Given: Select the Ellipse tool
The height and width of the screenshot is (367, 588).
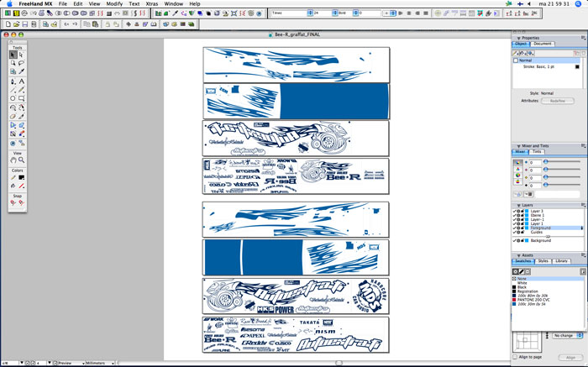Looking at the screenshot, I should click(x=13, y=98).
